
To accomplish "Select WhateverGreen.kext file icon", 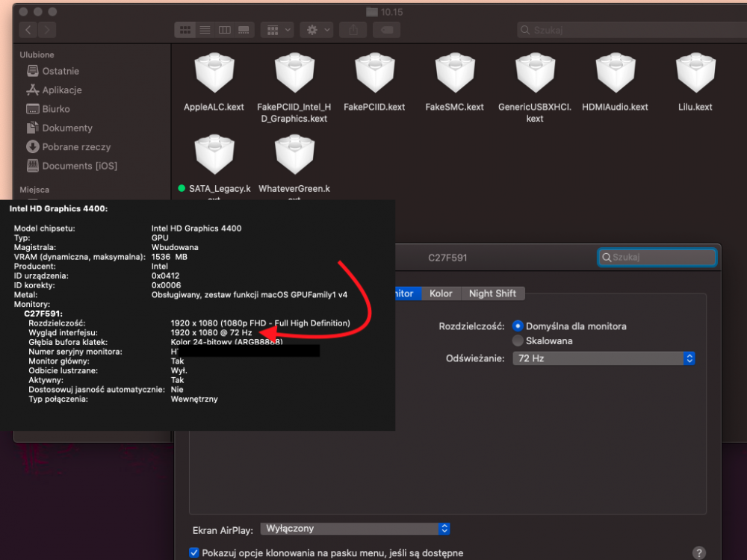I will 294,155.
